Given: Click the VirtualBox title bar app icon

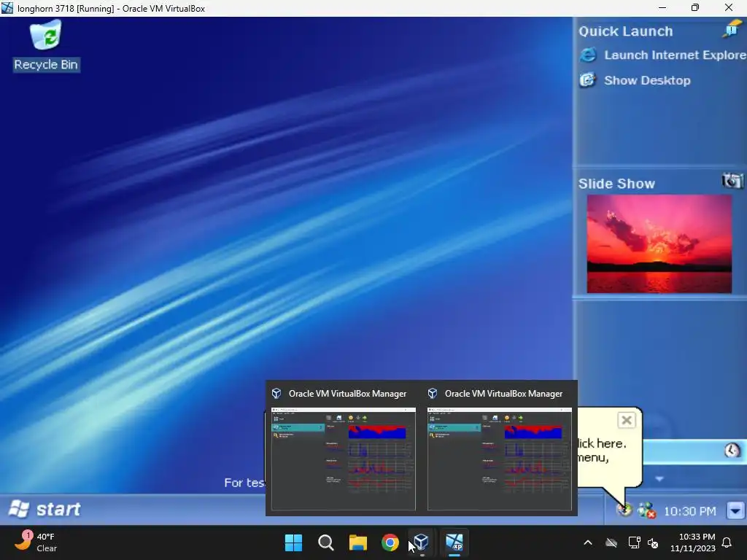Looking at the screenshot, I should coord(7,7).
